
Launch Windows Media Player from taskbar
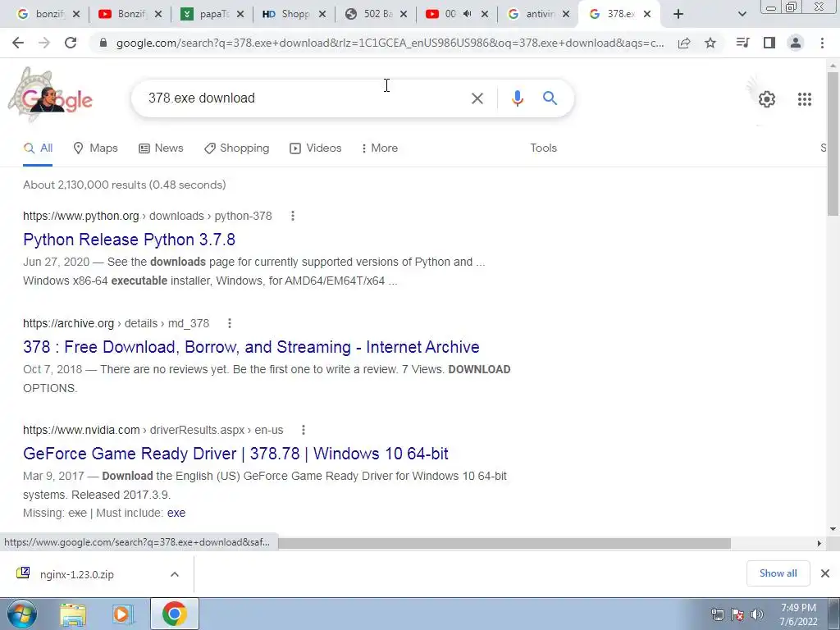click(123, 615)
